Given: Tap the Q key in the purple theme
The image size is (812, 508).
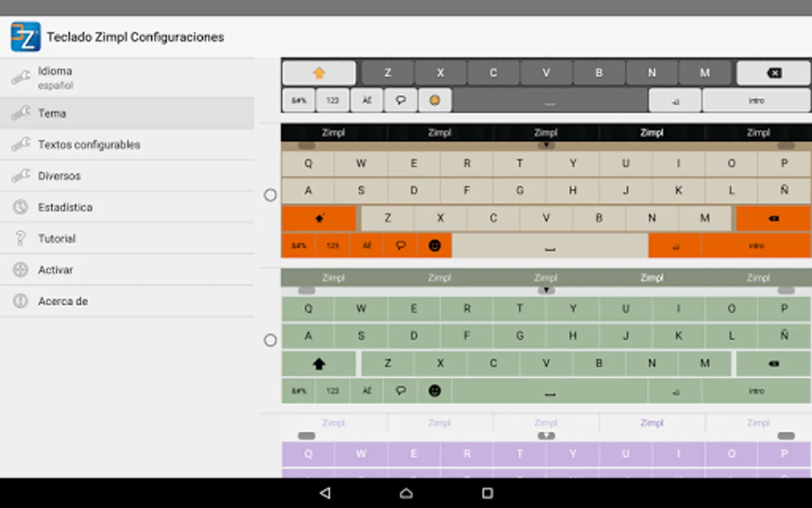Looking at the screenshot, I should coord(308,454).
